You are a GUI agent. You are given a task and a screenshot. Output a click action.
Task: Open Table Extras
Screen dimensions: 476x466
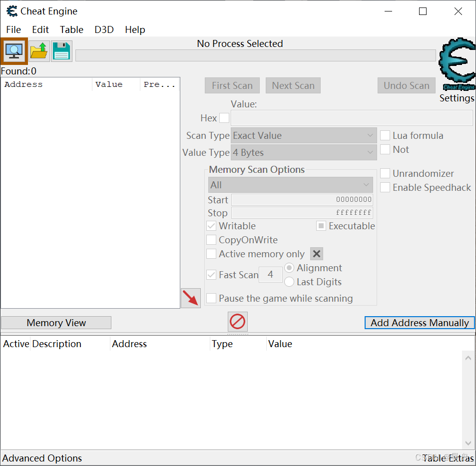pyautogui.click(x=449, y=458)
